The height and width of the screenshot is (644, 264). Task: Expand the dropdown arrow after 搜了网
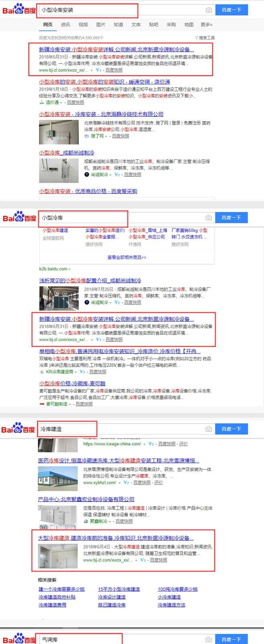(106, 136)
